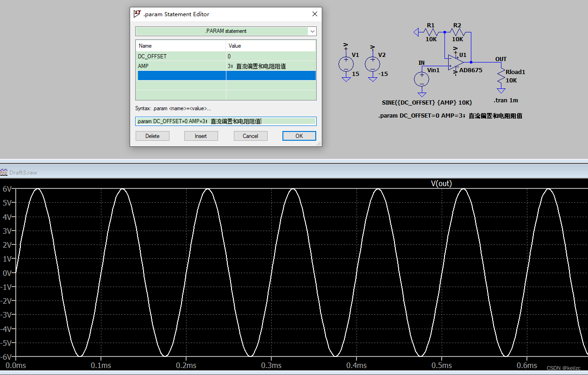Click the IN net label
Image resolution: width=588 pixels, height=375 pixels.
pos(421,63)
